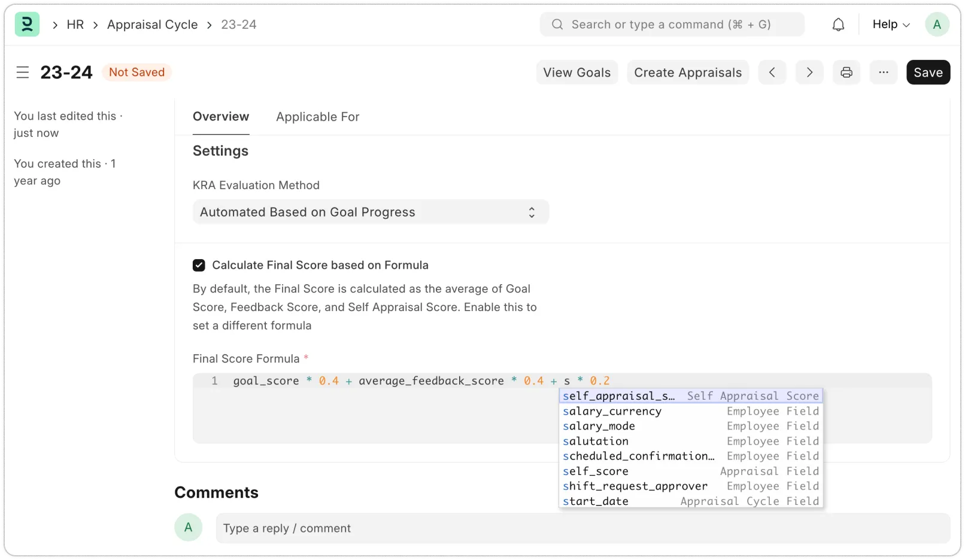Screen dimensions: 965x560
Task: Open the notifications bell
Action: (838, 25)
